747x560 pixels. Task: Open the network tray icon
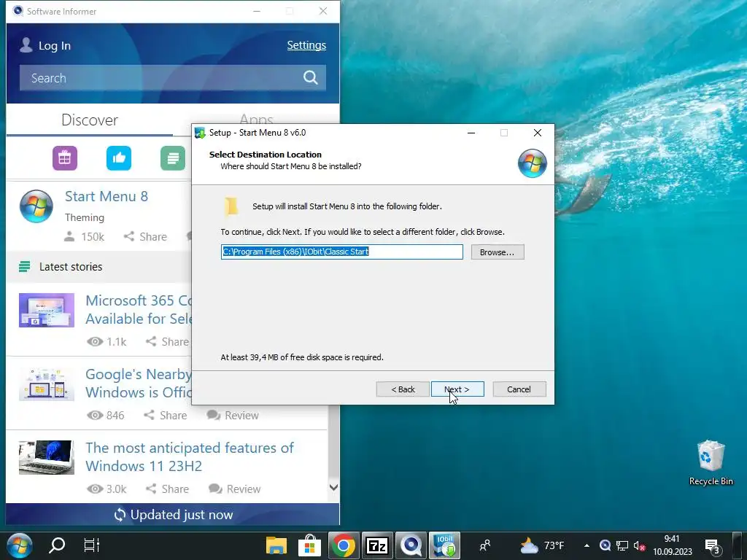[x=622, y=545]
